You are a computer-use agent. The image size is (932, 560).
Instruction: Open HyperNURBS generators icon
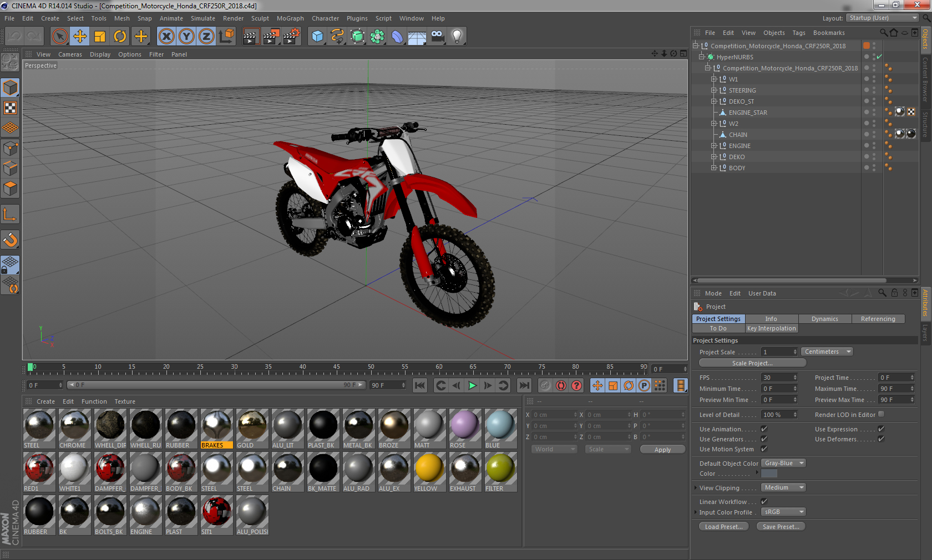tap(357, 37)
